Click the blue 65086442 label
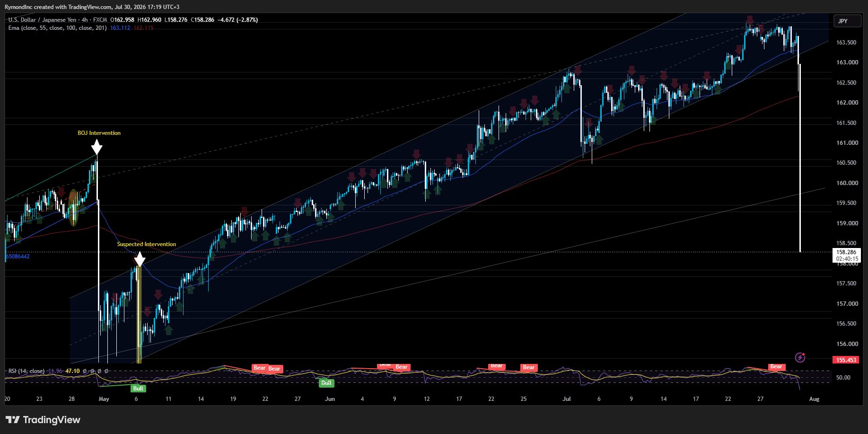Image resolution: width=868 pixels, height=434 pixels. 18,257
